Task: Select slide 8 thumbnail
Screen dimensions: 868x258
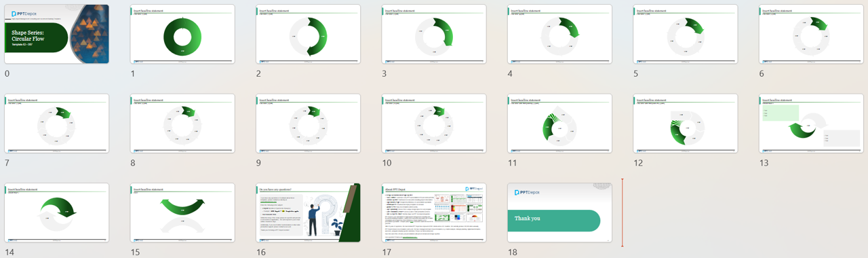Action: (182, 124)
